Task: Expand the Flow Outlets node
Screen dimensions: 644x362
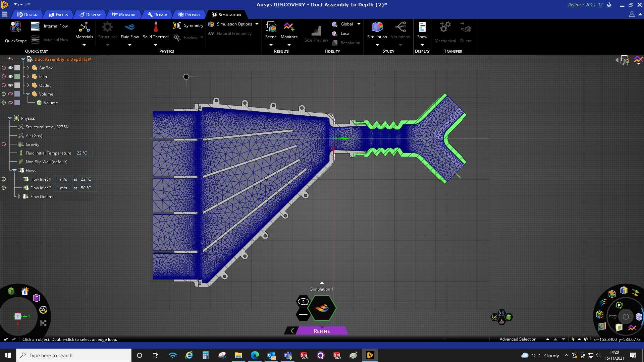Action: pyautogui.click(x=19, y=196)
